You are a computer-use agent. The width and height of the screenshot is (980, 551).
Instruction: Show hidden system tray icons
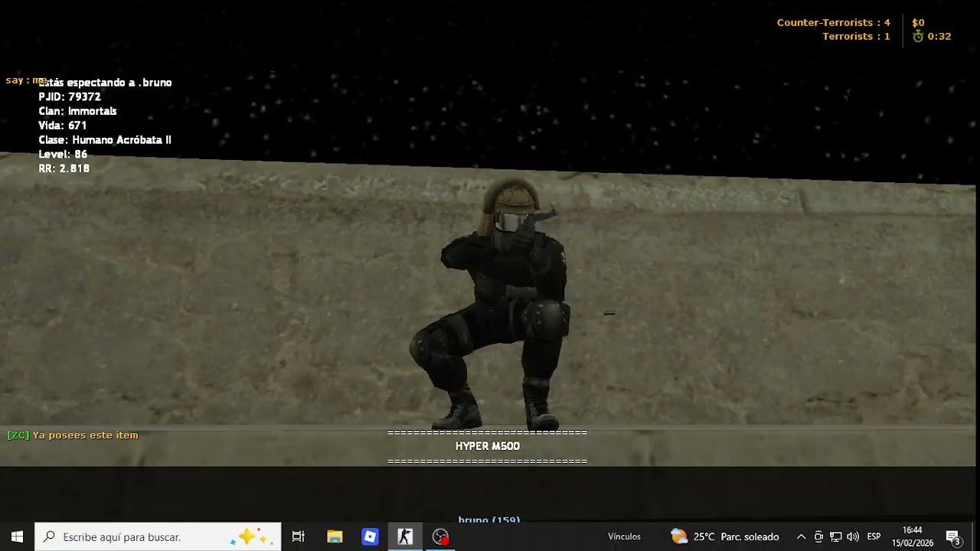(801, 536)
